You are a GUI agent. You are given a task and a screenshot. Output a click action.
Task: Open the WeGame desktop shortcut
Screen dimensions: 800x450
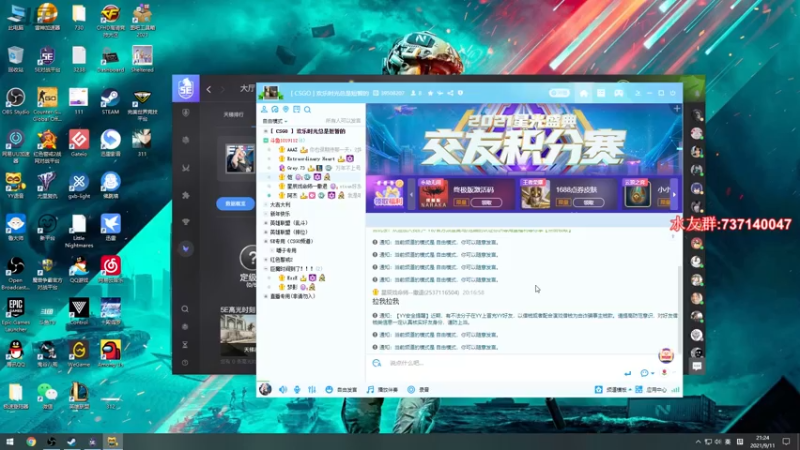pyautogui.click(x=79, y=354)
